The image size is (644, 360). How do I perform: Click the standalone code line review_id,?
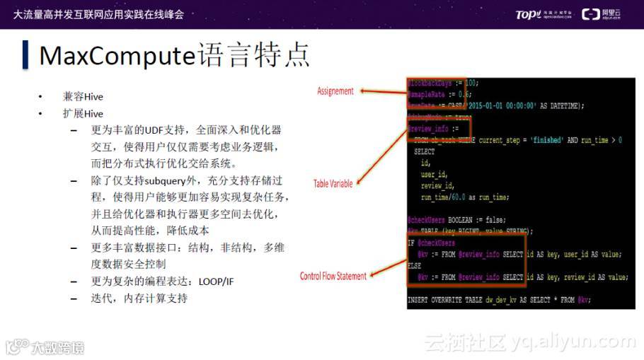pos(437,186)
